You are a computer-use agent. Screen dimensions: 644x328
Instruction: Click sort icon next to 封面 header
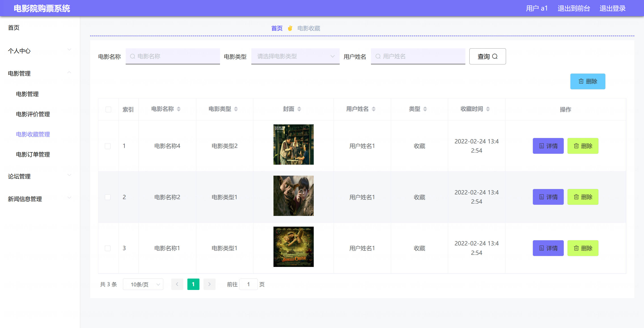299,109
